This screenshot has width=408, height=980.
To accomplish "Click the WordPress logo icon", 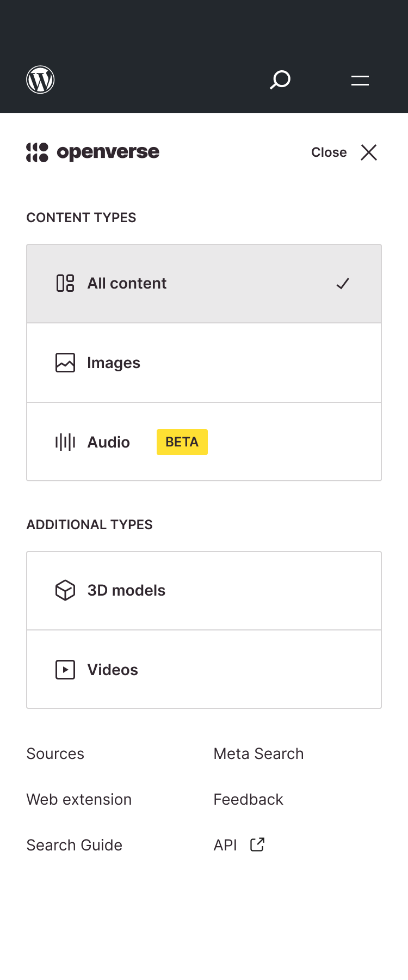I will pyautogui.click(x=41, y=79).
